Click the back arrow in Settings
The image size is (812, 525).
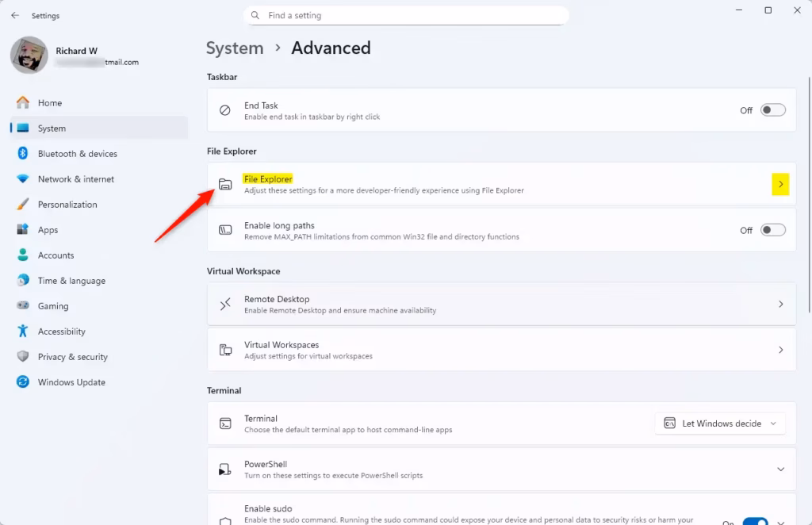15,16
